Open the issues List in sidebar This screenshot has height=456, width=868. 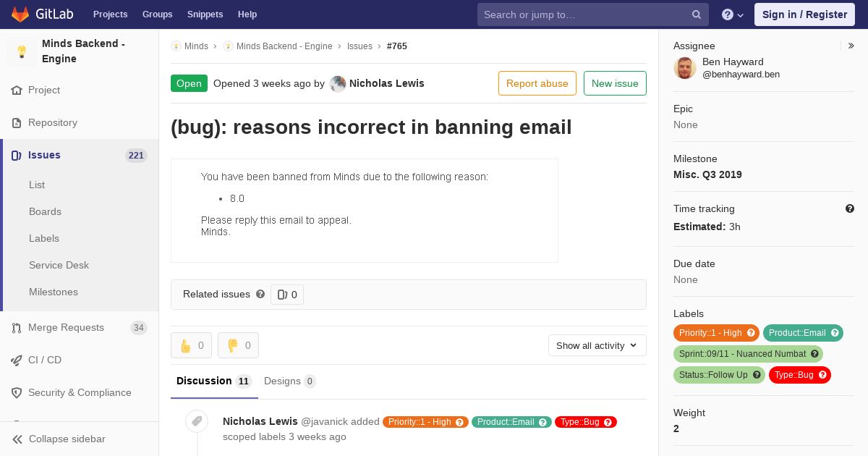tap(37, 185)
